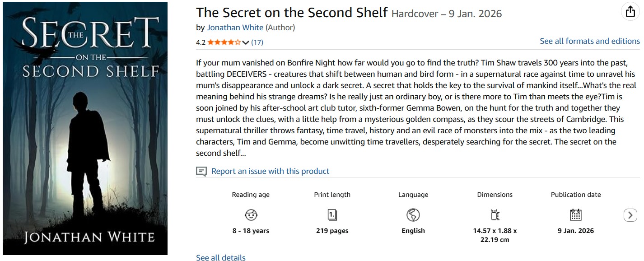Click the Reading age face icon

point(251,215)
